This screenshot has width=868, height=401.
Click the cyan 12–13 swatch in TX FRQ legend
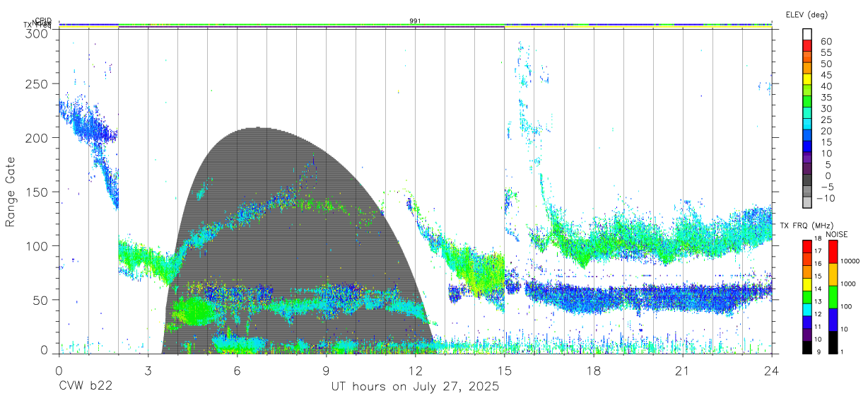pyautogui.click(x=807, y=308)
